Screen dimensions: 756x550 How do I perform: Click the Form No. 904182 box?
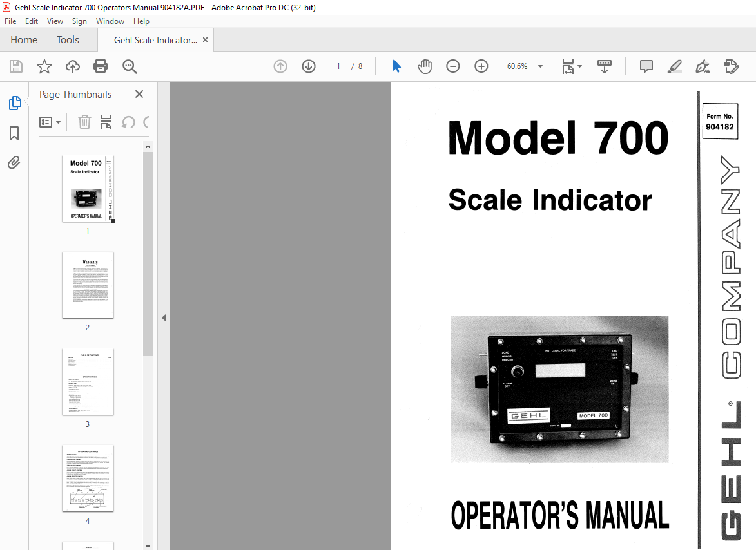pyautogui.click(x=721, y=121)
